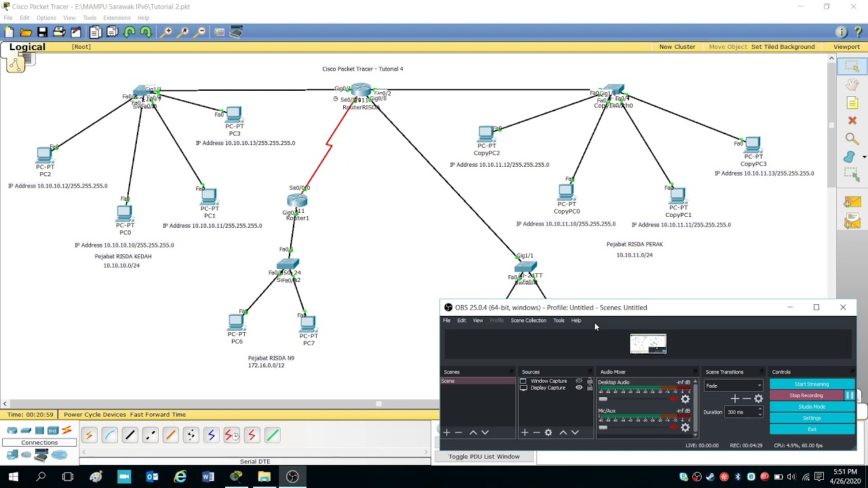
Task: Click Start Streaming in OBS
Action: [x=812, y=384]
